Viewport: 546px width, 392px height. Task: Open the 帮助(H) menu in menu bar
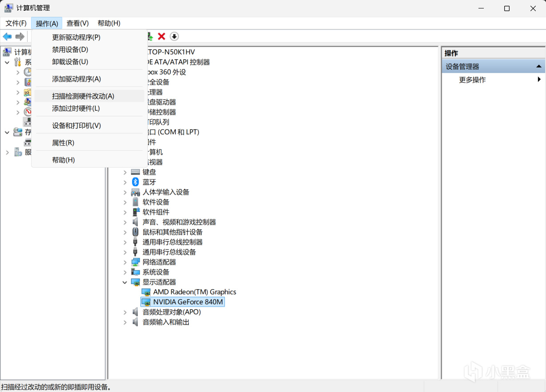pyautogui.click(x=109, y=23)
